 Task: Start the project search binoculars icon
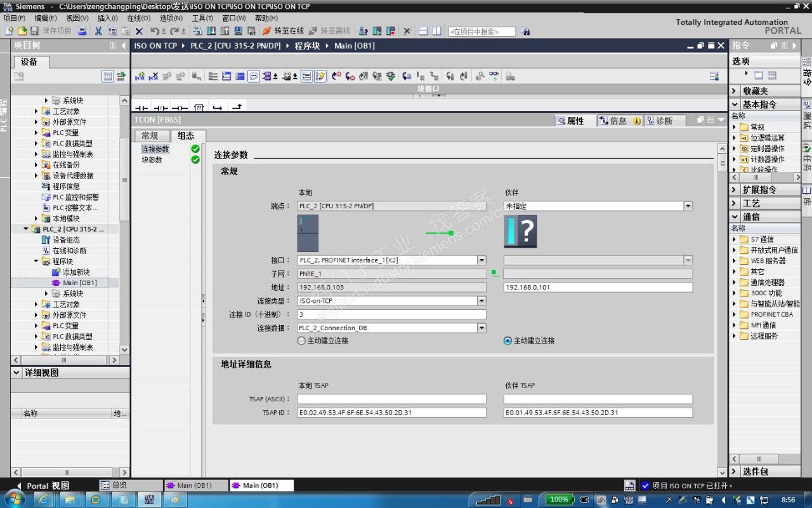[525, 31]
